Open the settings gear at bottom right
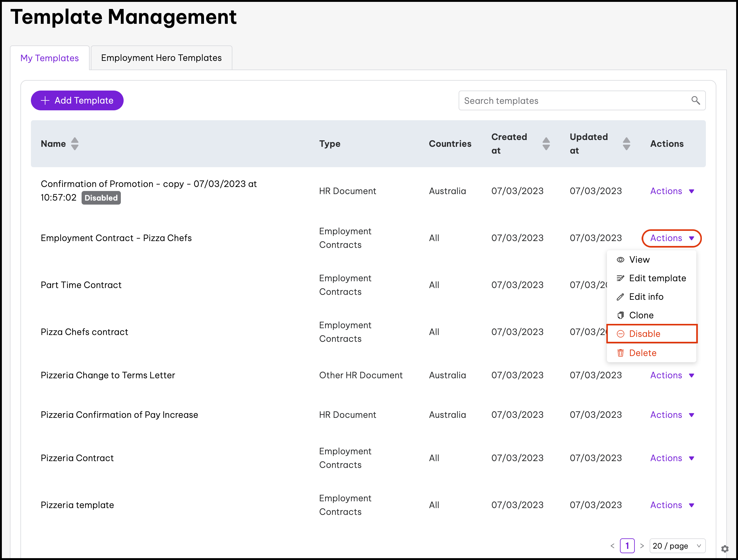The width and height of the screenshot is (738, 560). 725,549
